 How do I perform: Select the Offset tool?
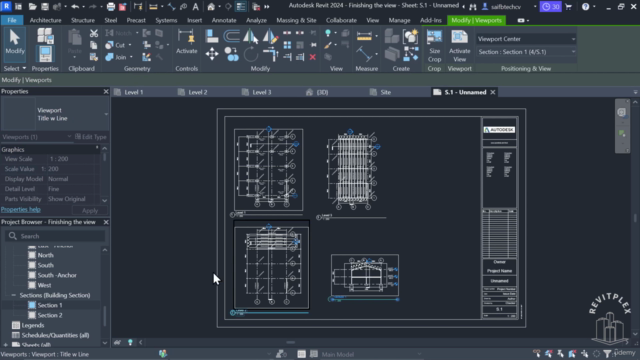(231, 36)
